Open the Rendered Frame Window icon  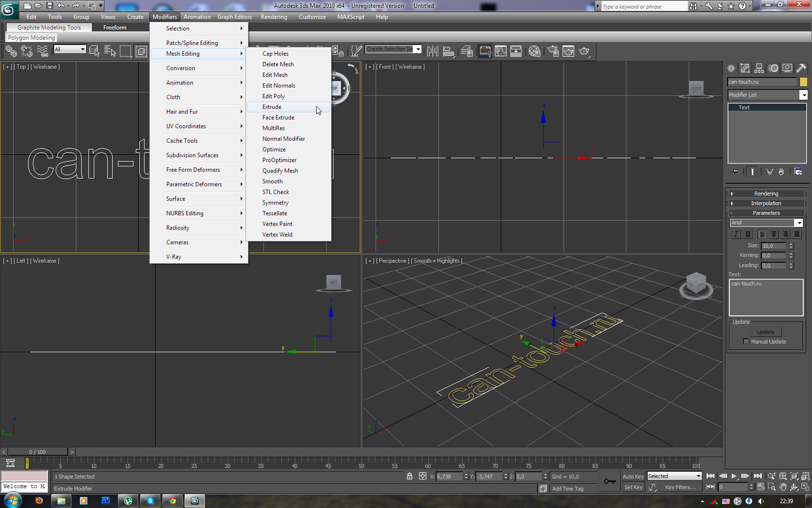click(568, 51)
